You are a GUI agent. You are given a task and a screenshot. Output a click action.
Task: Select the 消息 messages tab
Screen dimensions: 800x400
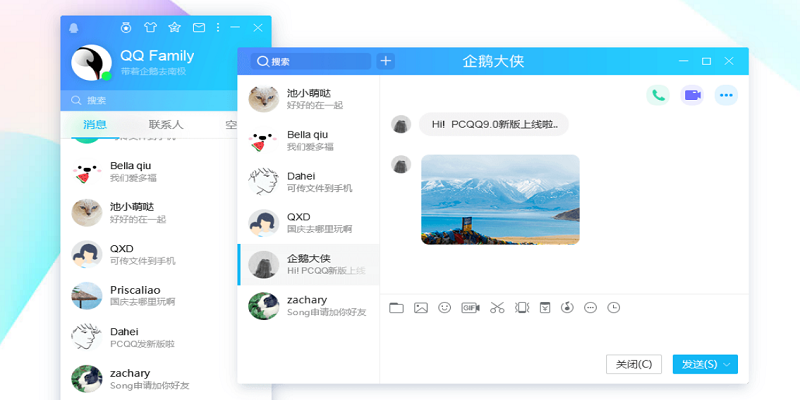[x=95, y=125]
